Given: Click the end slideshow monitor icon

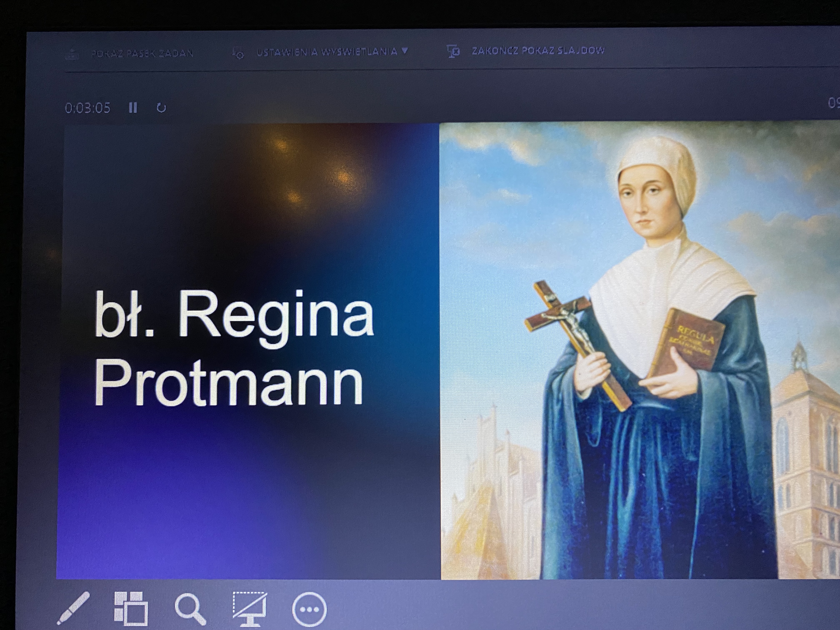Looking at the screenshot, I should click(453, 51).
